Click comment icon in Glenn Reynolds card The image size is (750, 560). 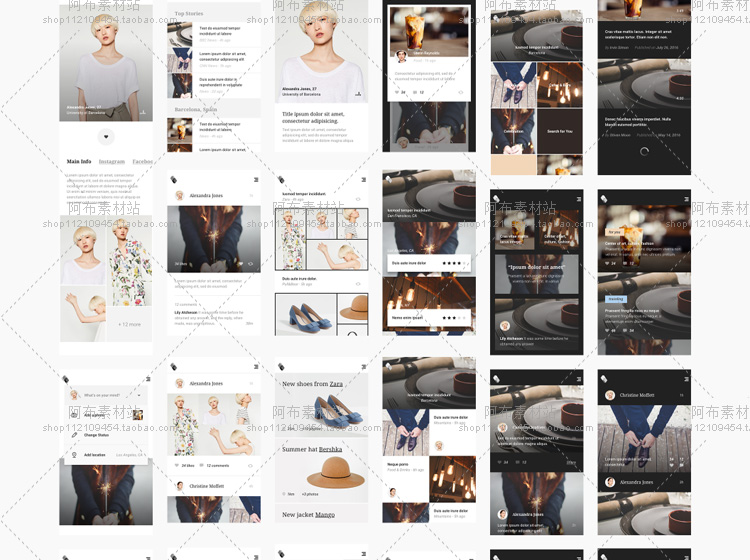click(415, 92)
